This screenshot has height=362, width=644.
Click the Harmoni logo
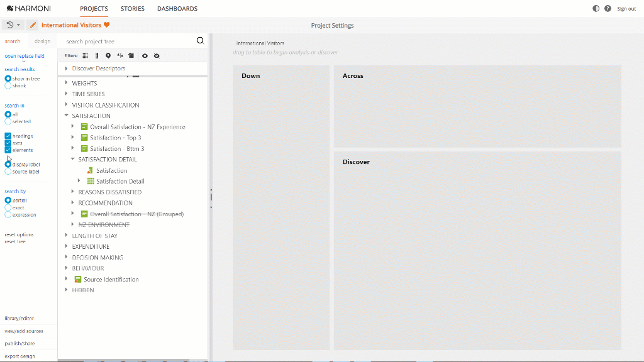tap(29, 8)
